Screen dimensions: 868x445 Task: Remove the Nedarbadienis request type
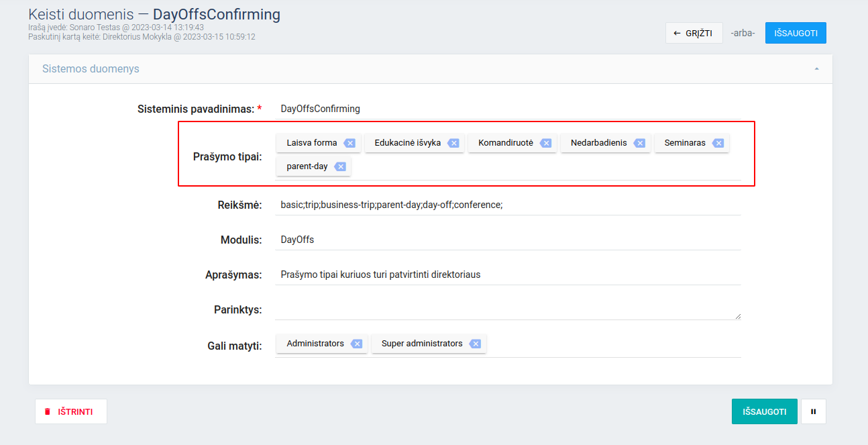(x=639, y=143)
